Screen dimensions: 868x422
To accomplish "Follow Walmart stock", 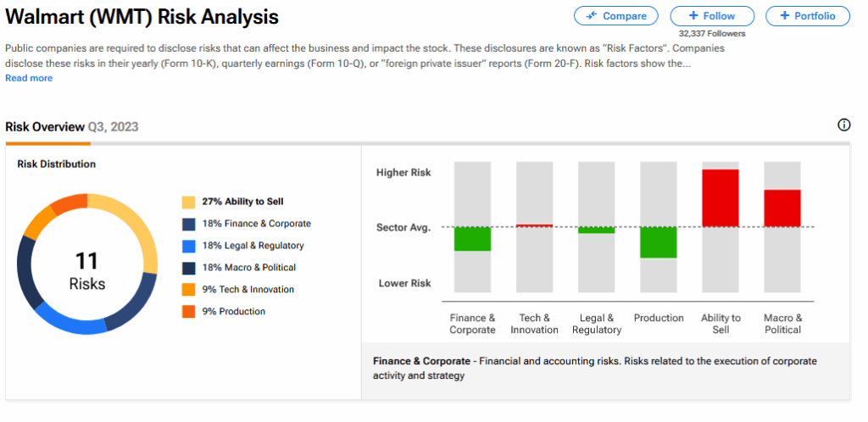I will pos(712,16).
